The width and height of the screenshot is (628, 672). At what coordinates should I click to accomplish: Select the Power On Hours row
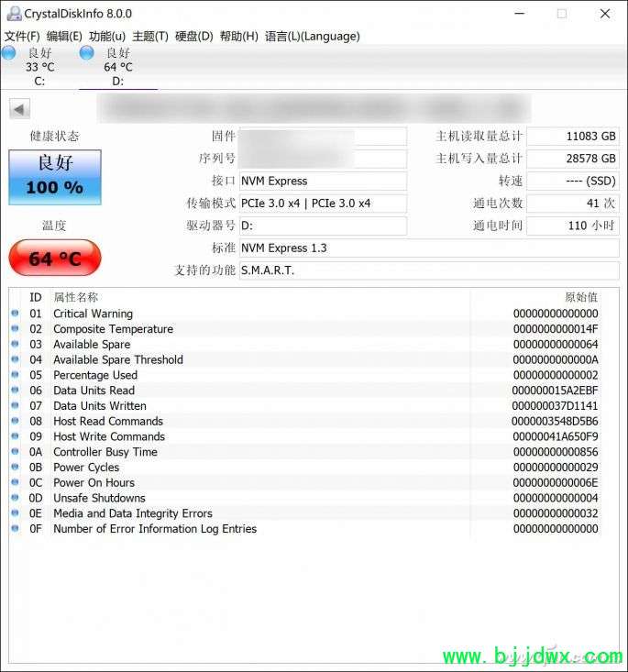coord(304,482)
